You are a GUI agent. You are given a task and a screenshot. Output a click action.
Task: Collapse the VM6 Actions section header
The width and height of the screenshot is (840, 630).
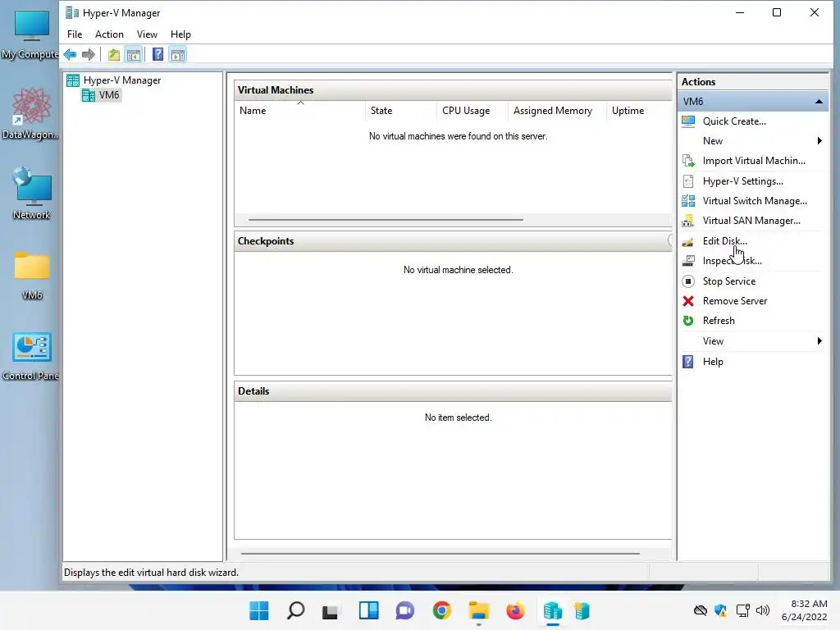[x=819, y=101]
